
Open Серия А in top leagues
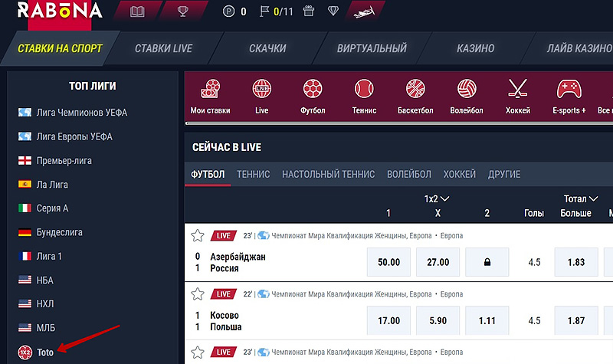pos(44,208)
